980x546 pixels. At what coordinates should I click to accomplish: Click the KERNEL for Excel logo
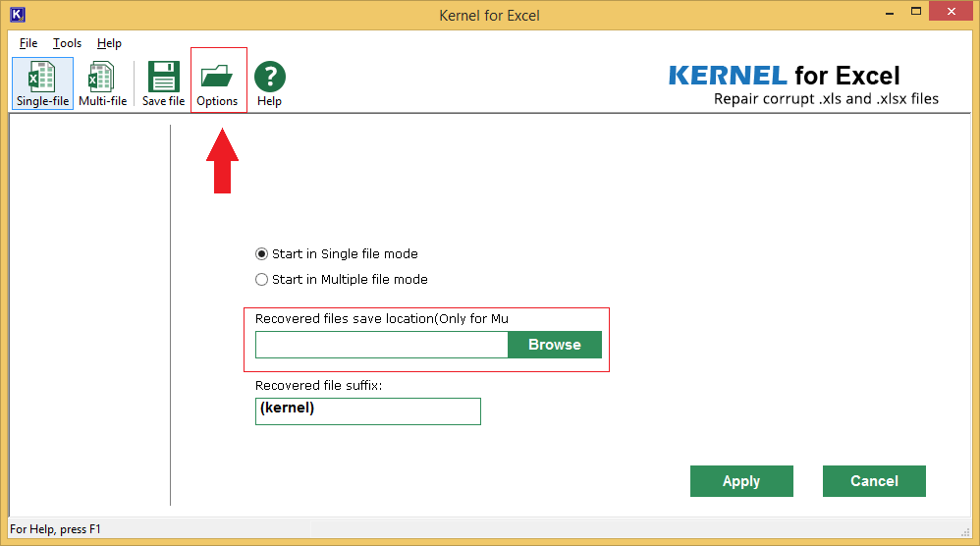click(x=785, y=76)
